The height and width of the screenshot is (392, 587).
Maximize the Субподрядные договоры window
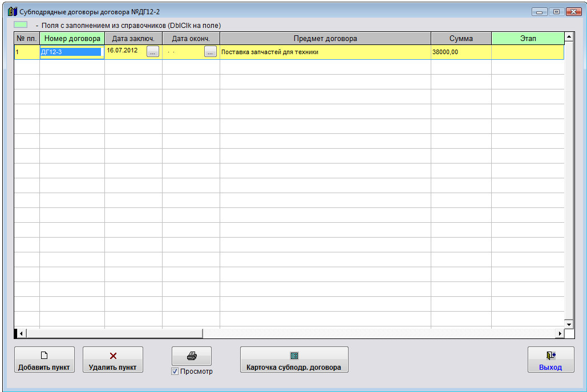556,12
